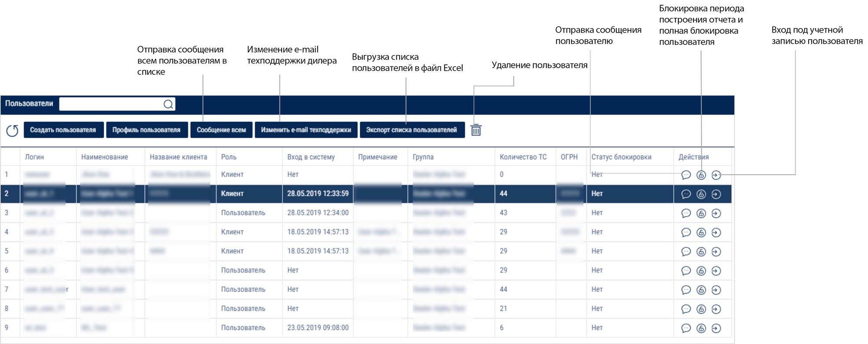Click lock icon in row 9
The height and width of the screenshot is (344, 868).
click(x=701, y=328)
